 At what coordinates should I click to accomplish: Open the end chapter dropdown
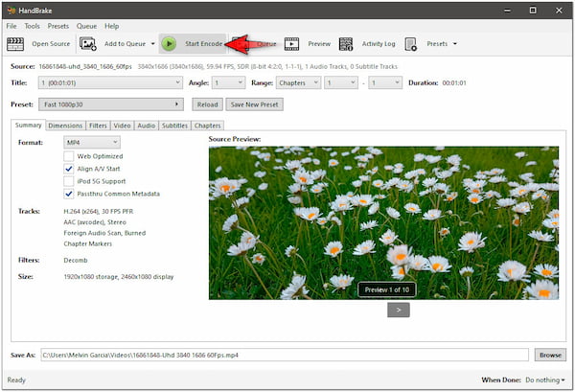[x=385, y=82]
